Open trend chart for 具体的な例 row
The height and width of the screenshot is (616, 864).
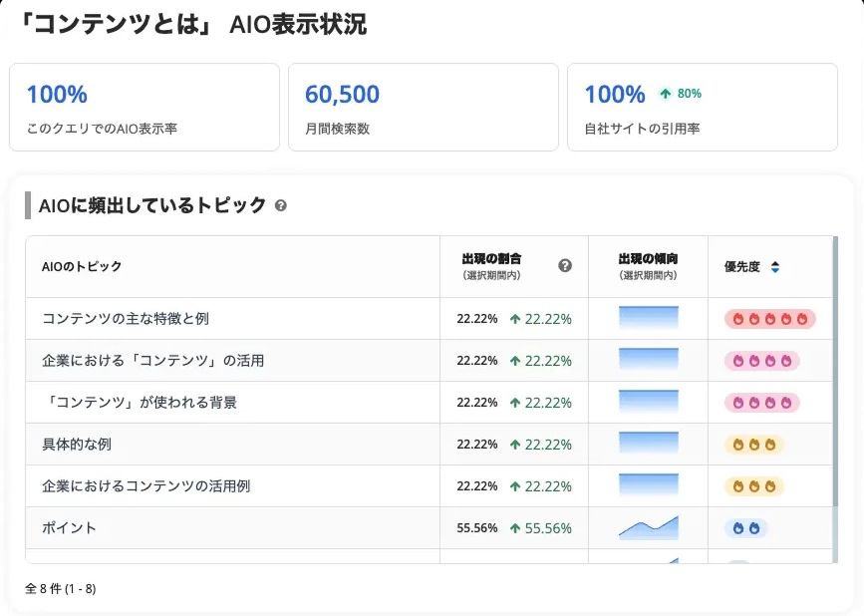[x=648, y=445]
